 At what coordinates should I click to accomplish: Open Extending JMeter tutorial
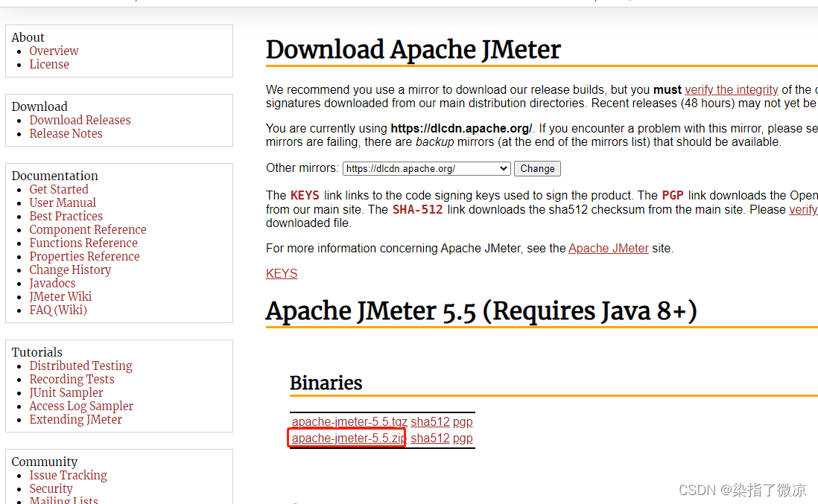point(76,420)
